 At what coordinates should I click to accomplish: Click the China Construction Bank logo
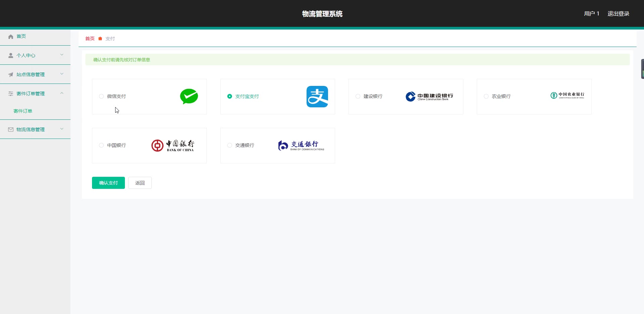429,97
